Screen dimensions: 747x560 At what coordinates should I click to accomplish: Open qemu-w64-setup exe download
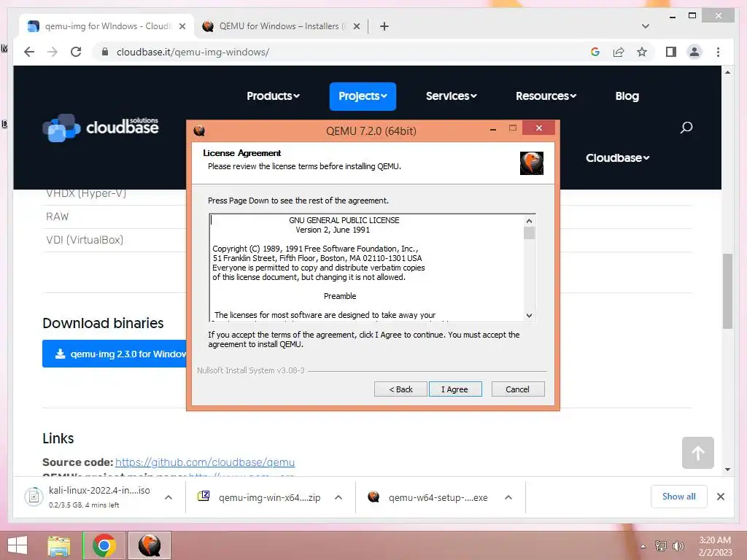[x=429, y=497]
